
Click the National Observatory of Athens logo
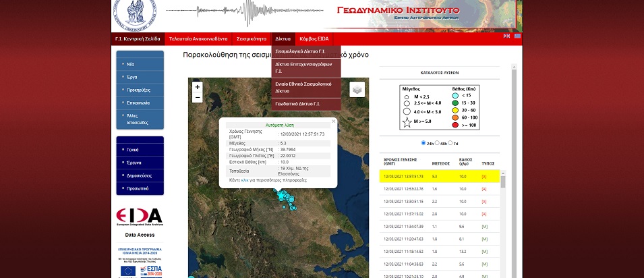[x=135, y=15]
